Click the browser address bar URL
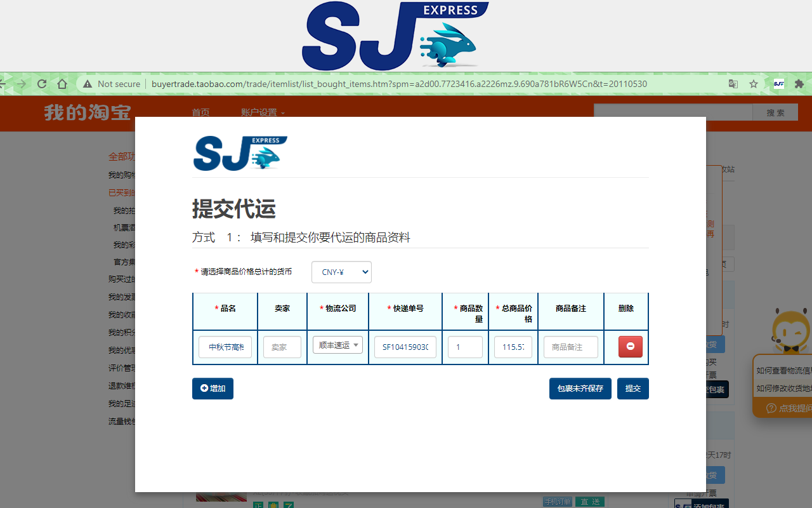This screenshot has height=508, width=812. tap(399, 84)
